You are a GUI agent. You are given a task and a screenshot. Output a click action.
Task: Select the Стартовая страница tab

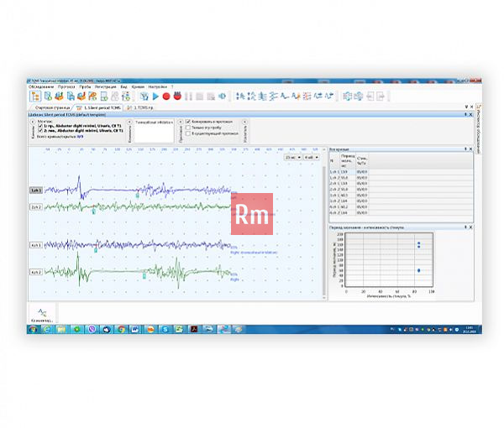pyautogui.click(x=52, y=107)
